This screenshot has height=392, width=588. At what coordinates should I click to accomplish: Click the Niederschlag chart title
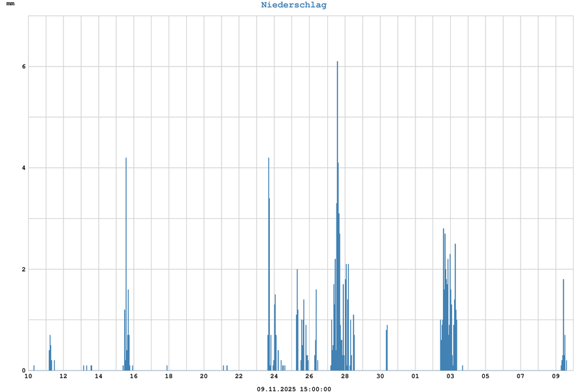click(294, 5)
